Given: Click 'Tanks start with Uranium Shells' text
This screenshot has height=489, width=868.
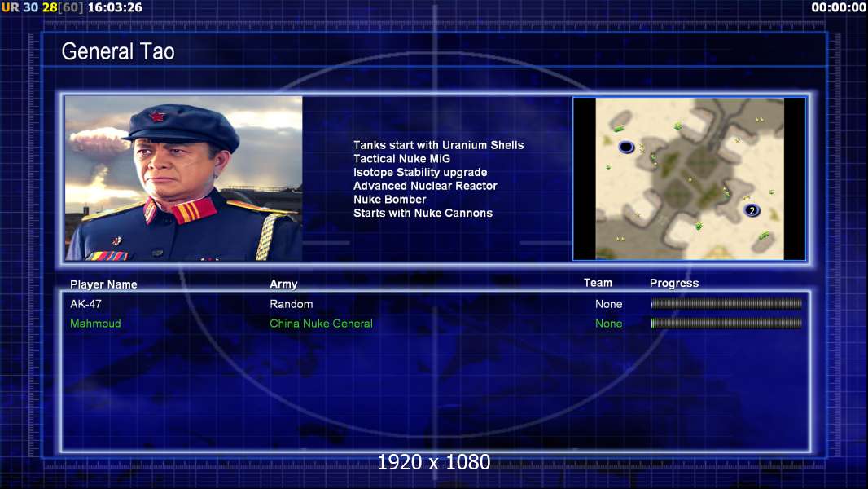Looking at the screenshot, I should pyautogui.click(x=438, y=145).
